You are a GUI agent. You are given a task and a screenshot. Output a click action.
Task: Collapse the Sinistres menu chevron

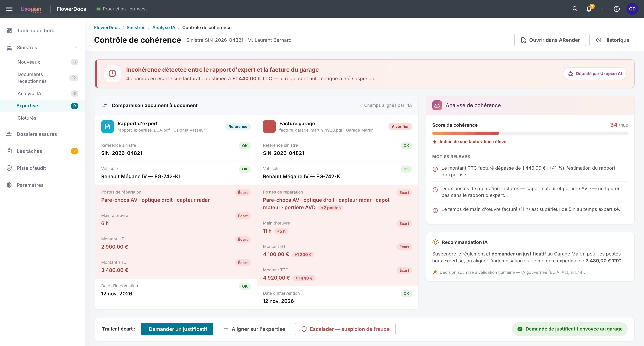[x=75, y=48]
